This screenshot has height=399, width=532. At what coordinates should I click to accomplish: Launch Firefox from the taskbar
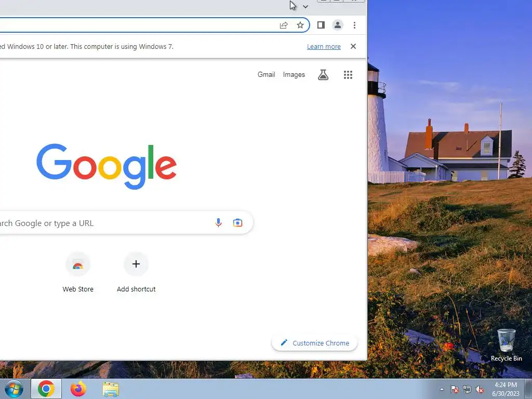78,389
